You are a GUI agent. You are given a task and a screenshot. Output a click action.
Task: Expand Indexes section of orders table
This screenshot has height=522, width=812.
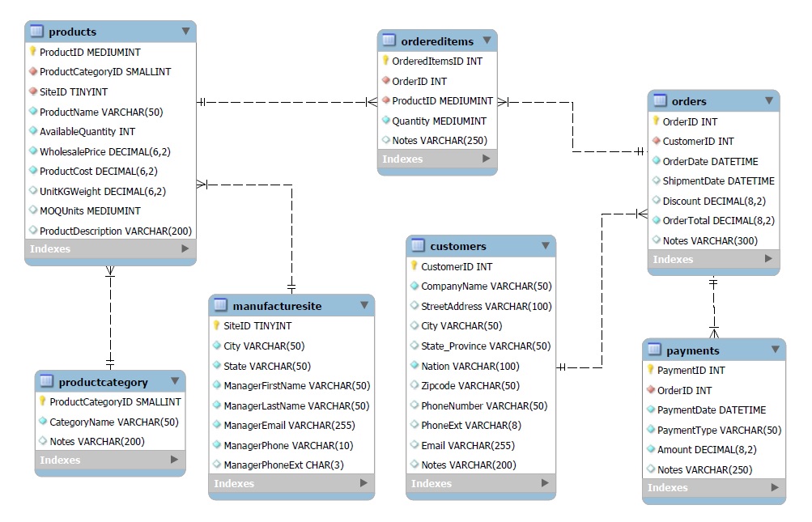pyautogui.click(x=768, y=260)
